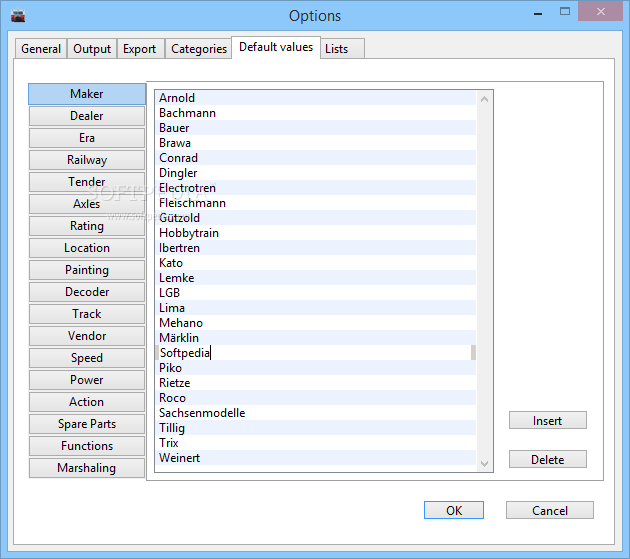Switch to the Output tab
630x559 pixels.
pos(92,49)
